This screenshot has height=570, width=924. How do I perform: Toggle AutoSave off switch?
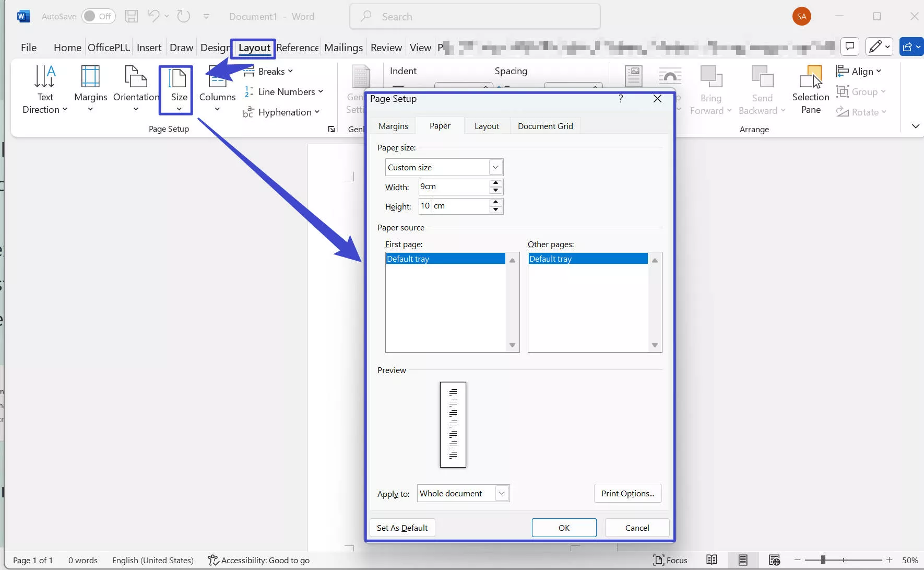tap(98, 16)
